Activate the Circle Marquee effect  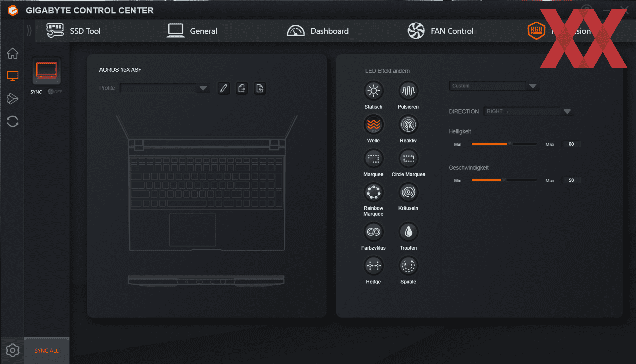point(408,159)
